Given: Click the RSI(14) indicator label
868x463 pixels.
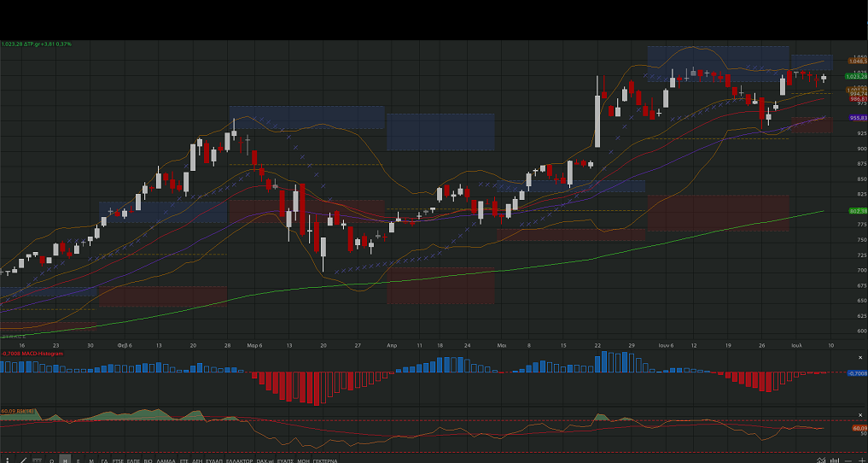Looking at the screenshot, I should [18, 412].
